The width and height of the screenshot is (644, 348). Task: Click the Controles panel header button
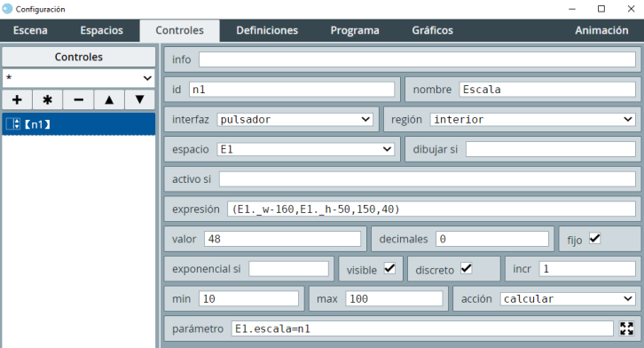coord(78,57)
